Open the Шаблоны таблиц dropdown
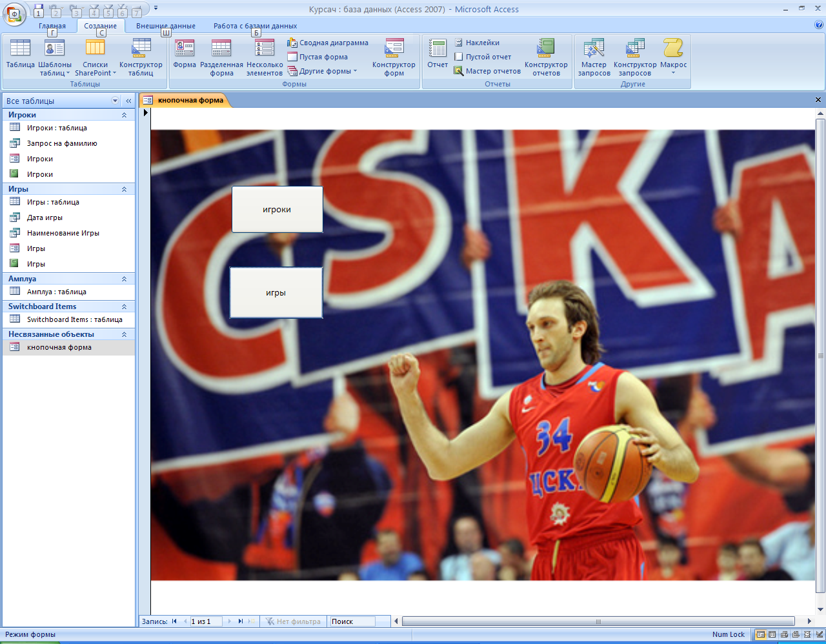The width and height of the screenshot is (826, 644). [55, 57]
